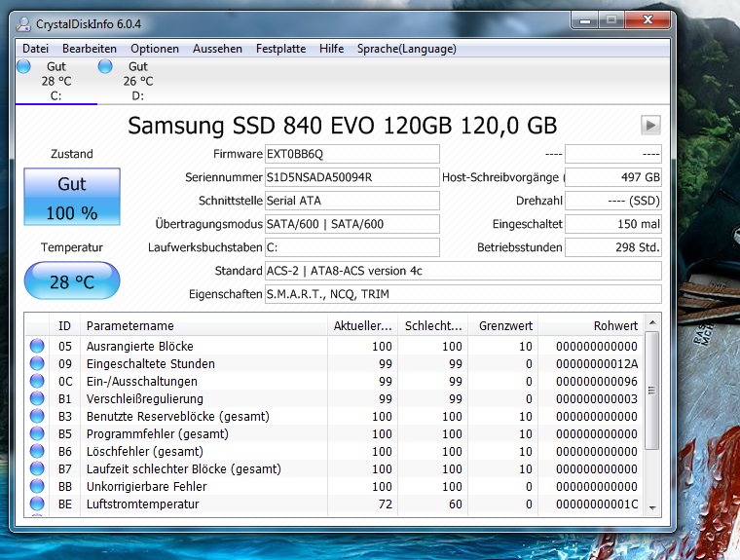Open the Sprache(Language) menu
The image size is (740, 560).
tap(407, 49)
